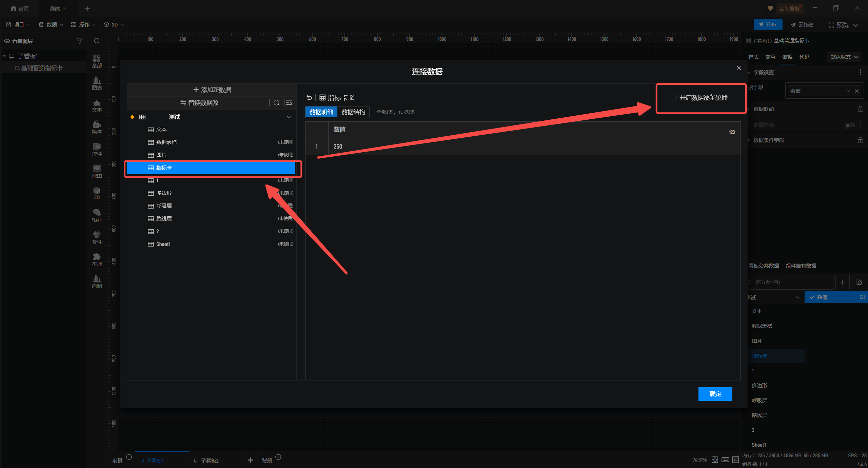Click the list collapse icon beside search
Viewport: 868px width, 468px height.
click(x=289, y=103)
